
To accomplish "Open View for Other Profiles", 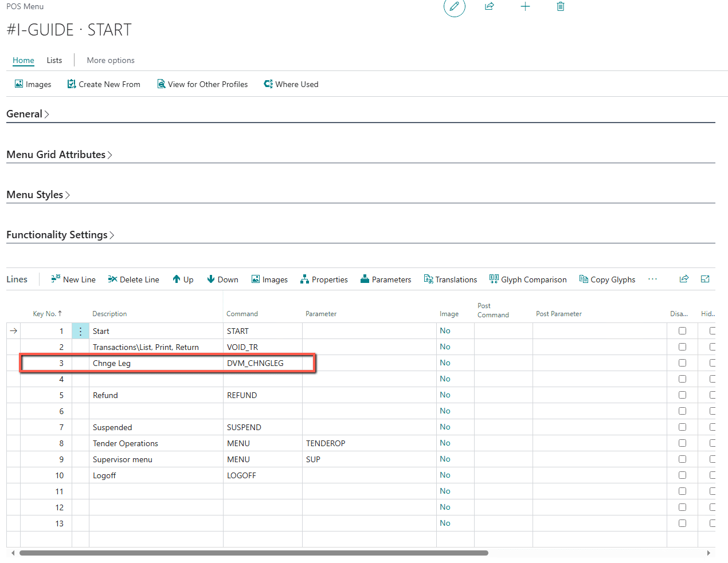I will (202, 84).
